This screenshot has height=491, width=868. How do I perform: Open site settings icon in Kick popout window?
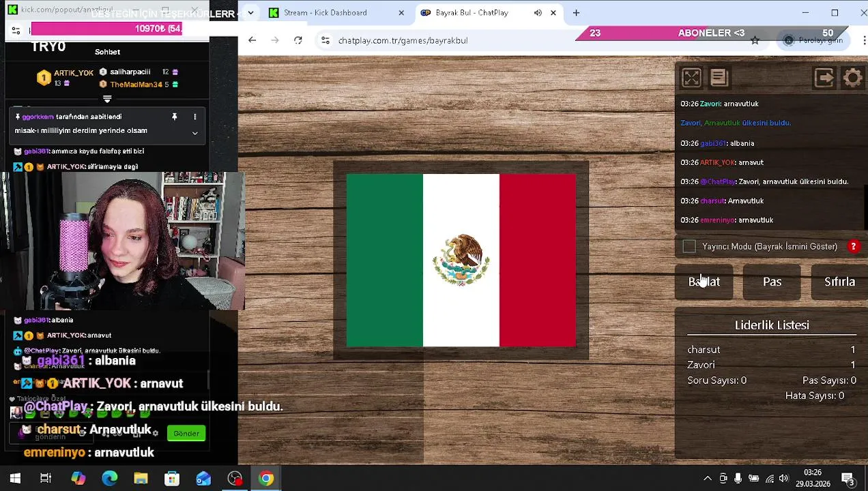pos(16,30)
